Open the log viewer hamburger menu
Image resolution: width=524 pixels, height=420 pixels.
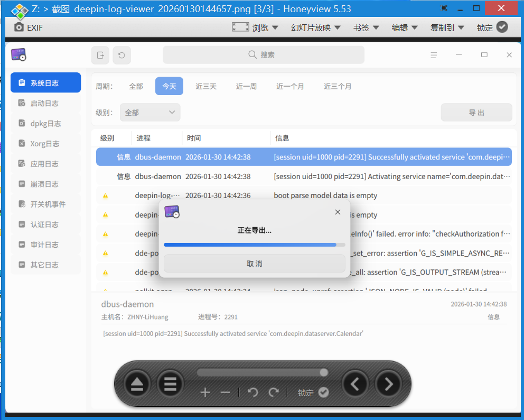[434, 55]
